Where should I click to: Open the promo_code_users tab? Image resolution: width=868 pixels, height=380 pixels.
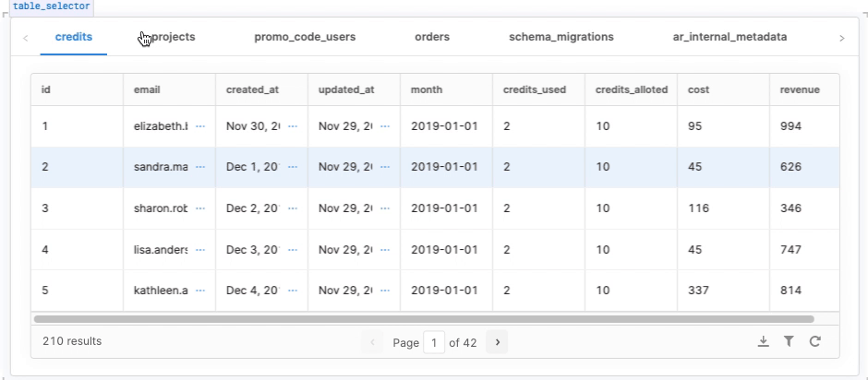(305, 38)
